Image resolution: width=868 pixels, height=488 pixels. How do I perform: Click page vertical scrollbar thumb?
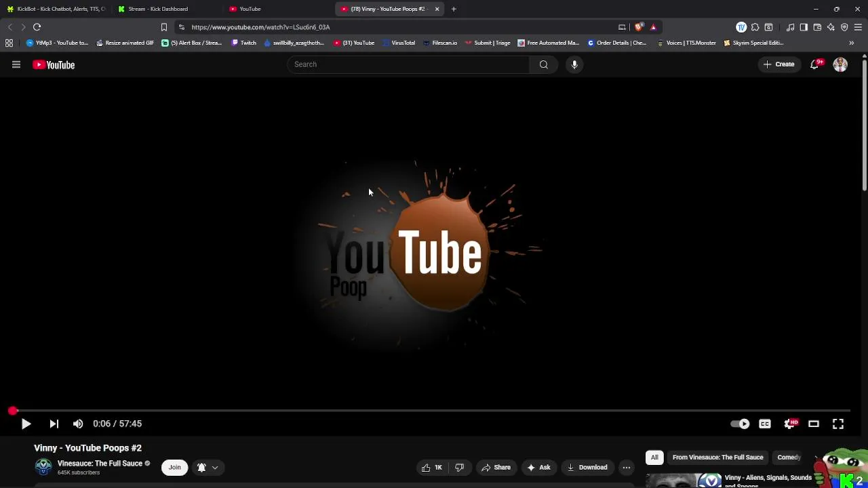(865, 125)
